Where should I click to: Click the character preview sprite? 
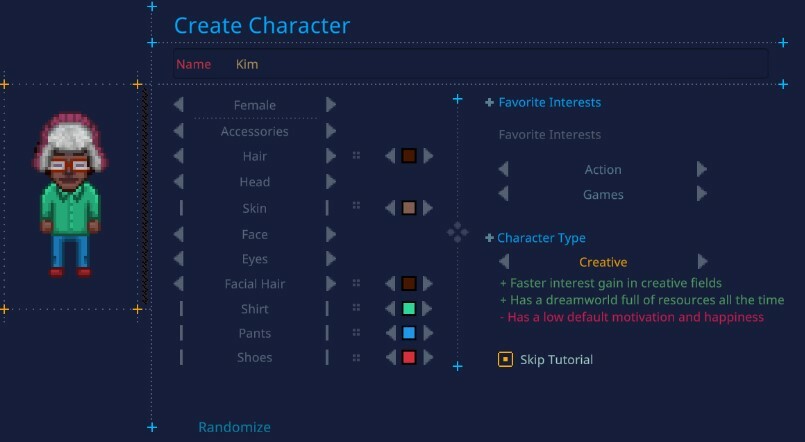[x=70, y=195]
